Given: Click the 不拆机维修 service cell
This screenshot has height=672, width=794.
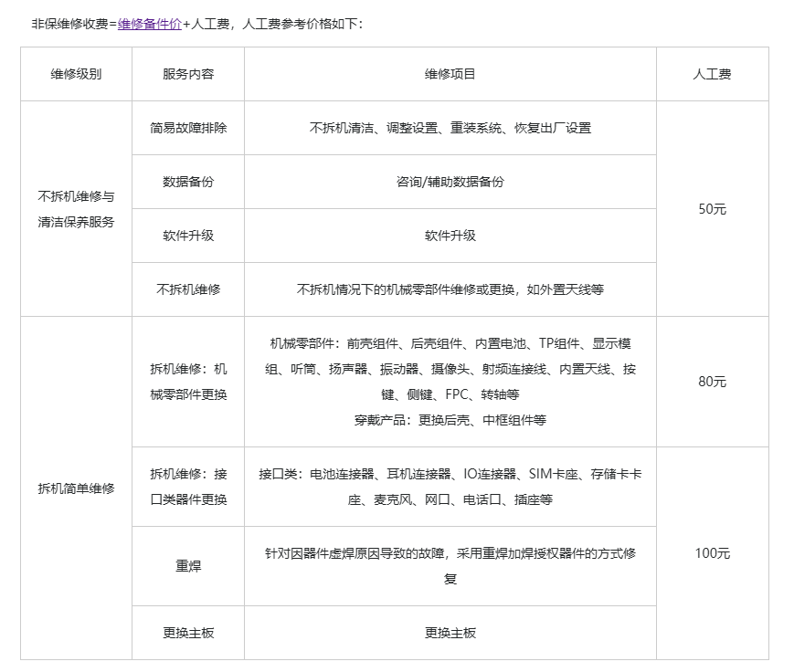Looking at the screenshot, I should click(x=188, y=289).
